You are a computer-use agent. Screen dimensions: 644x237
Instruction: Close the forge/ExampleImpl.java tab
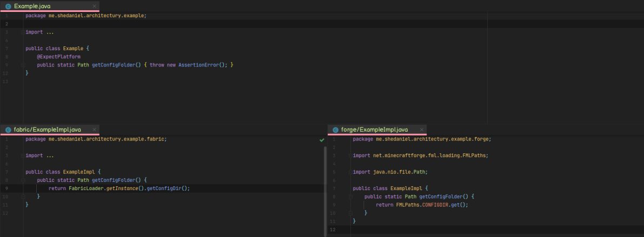pos(421,130)
